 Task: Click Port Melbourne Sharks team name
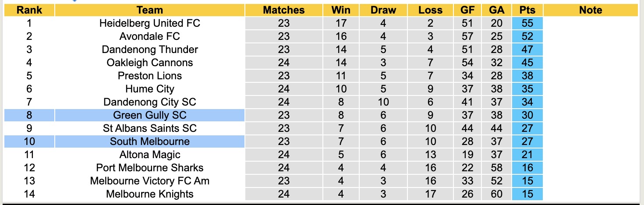tap(149, 168)
